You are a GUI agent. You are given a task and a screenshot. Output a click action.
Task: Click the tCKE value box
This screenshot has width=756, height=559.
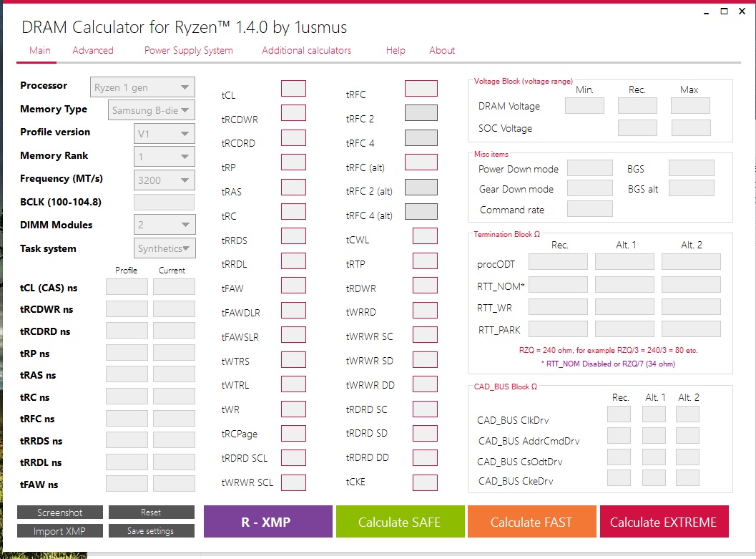tap(426, 482)
